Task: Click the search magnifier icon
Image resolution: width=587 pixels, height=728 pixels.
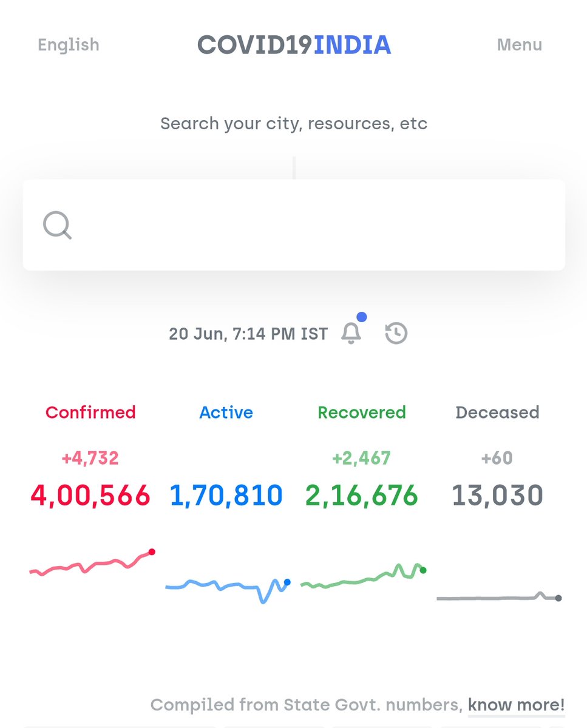Action: click(x=57, y=224)
